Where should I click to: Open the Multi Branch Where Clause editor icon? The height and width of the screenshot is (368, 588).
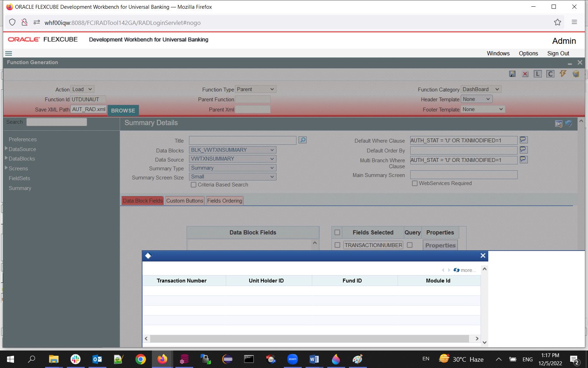click(523, 159)
